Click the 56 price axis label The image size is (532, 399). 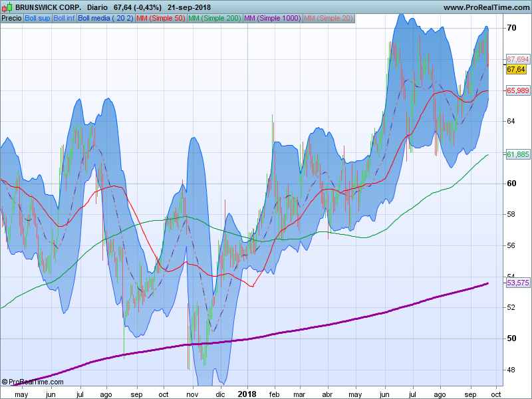coord(511,245)
